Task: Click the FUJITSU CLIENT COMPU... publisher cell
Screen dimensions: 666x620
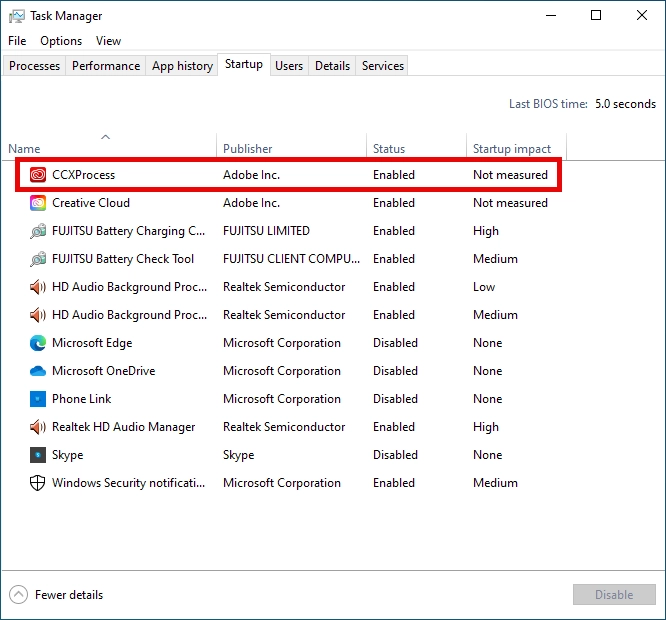Action: [291, 259]
